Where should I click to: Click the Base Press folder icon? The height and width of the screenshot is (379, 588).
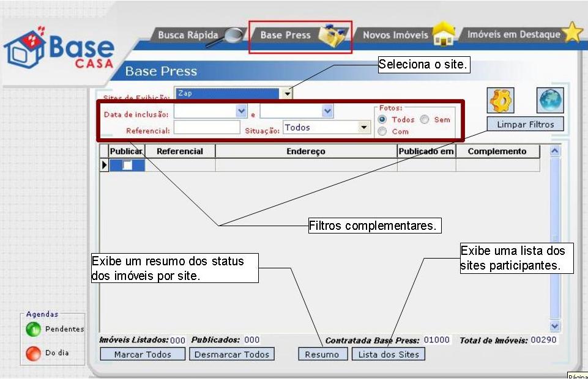(x=335, y=37)
